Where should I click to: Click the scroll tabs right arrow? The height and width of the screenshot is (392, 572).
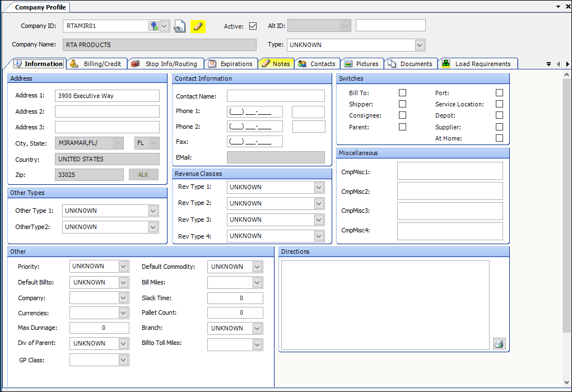pyautogui.click(x=566, y=64)
